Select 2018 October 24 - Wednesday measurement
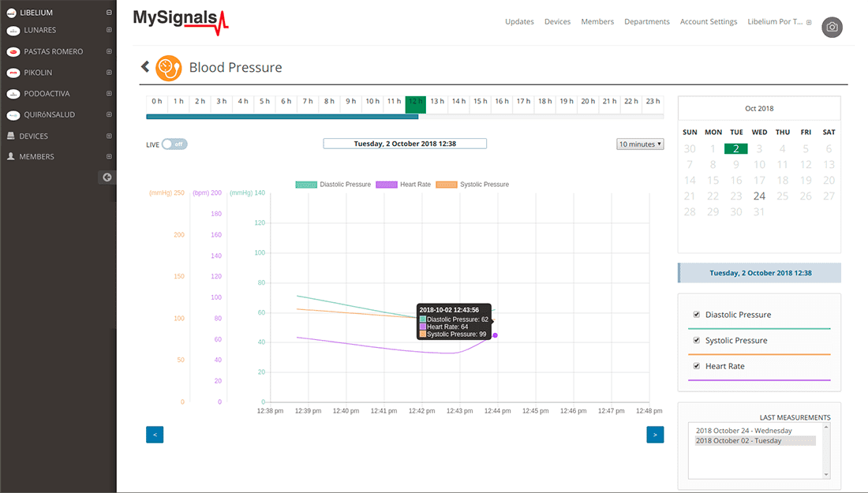 (x=744, y=431)
